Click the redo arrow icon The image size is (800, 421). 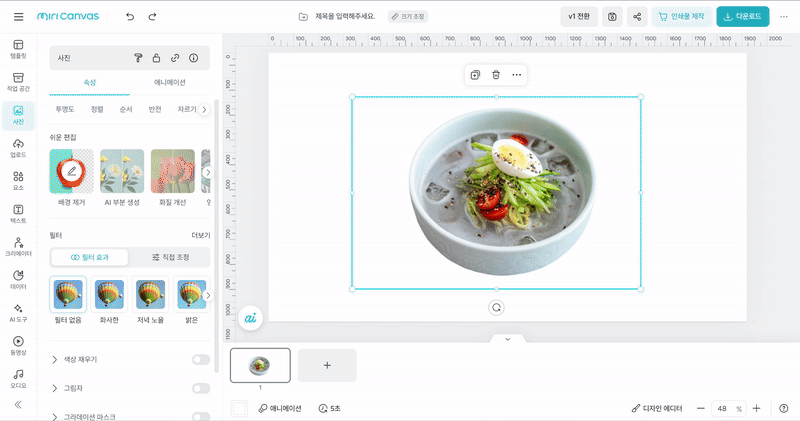tap(152, 17)
